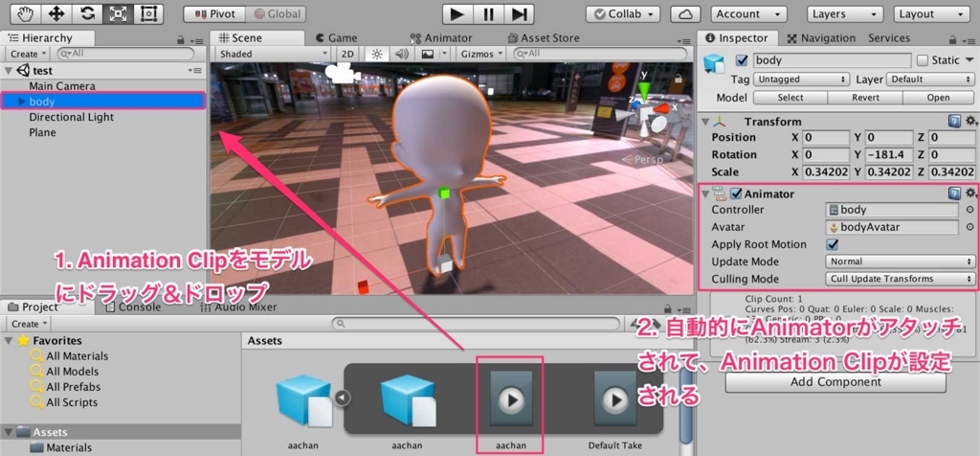Open Collab dropdown
980x456 pixels.
pos(623,13)
